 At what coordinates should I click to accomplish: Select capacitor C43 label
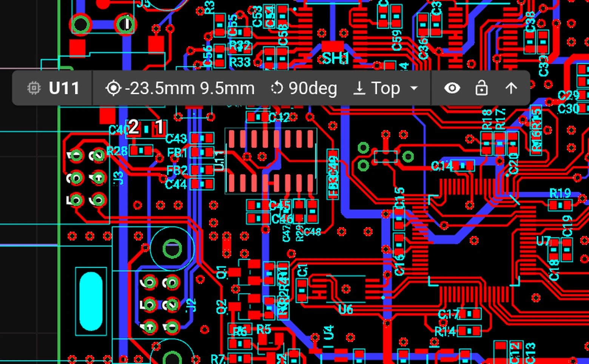click(x=176, y=139)
